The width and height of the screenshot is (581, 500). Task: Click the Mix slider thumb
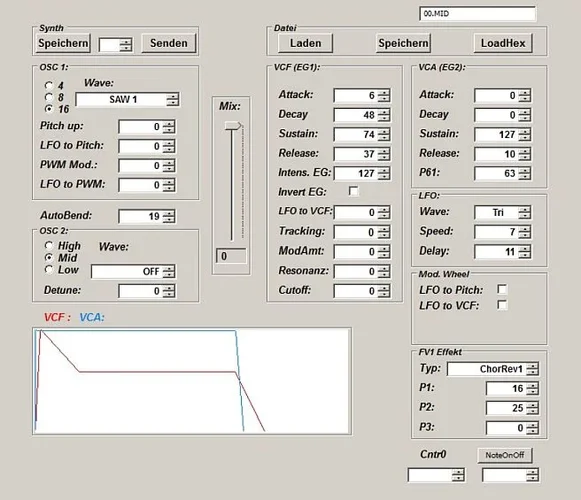coord(233,126)
